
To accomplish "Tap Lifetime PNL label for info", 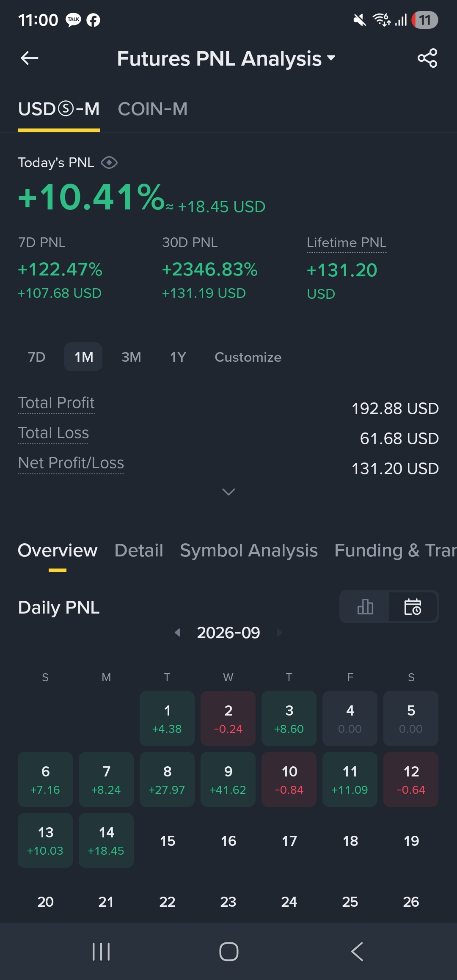I will pyautogui.click(x=347, y=243).
